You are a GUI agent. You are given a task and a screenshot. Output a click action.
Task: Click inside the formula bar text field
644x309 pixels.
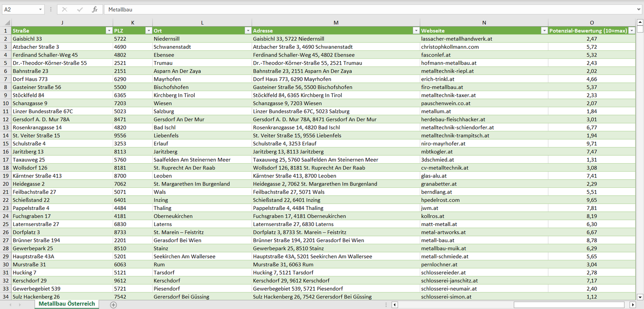click(357, 9)
